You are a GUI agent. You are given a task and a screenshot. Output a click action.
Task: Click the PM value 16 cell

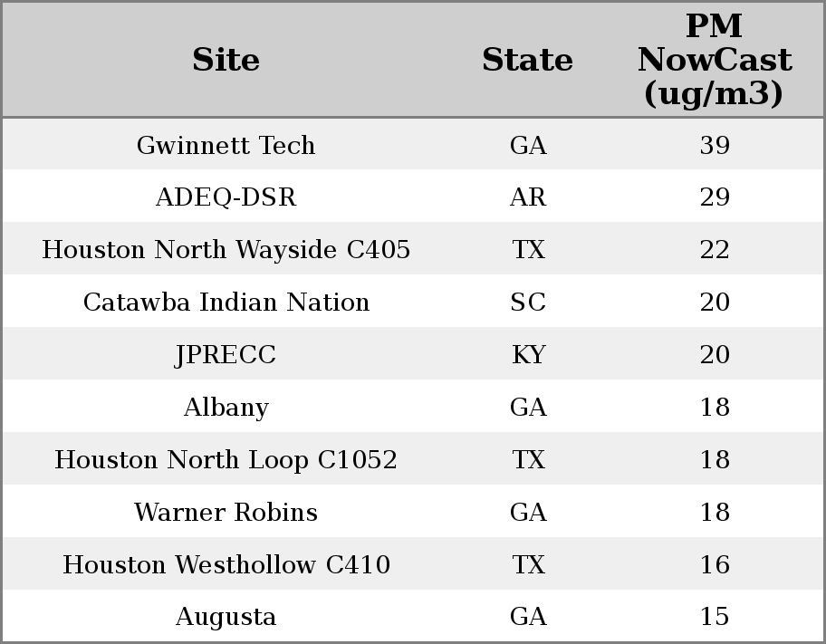tap(715, 565)
